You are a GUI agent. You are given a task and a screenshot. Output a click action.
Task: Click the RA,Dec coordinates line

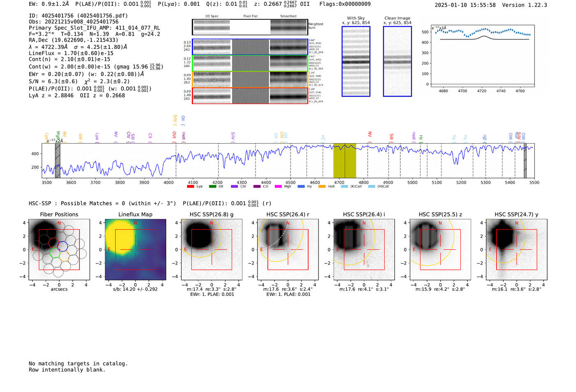[x=73, y=40]
